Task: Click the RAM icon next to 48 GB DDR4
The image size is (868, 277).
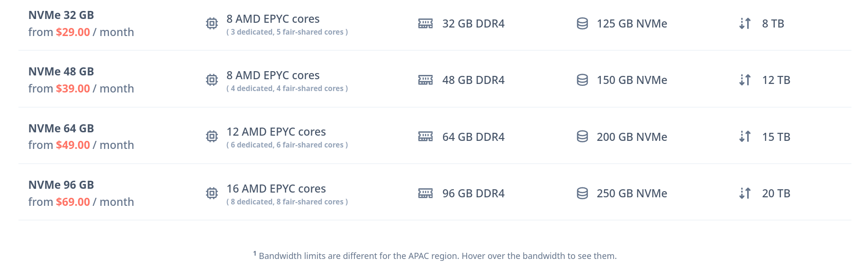Action: coord(425,80)
